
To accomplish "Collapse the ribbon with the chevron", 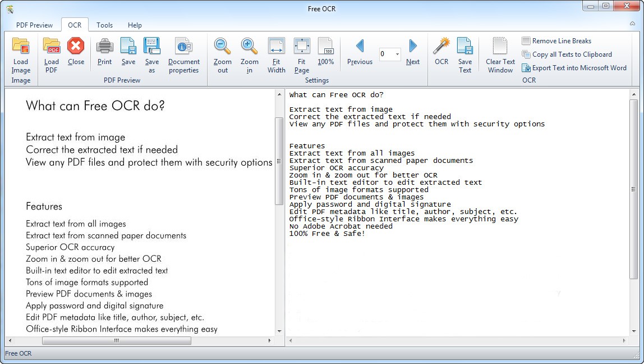I will (633, 24).
